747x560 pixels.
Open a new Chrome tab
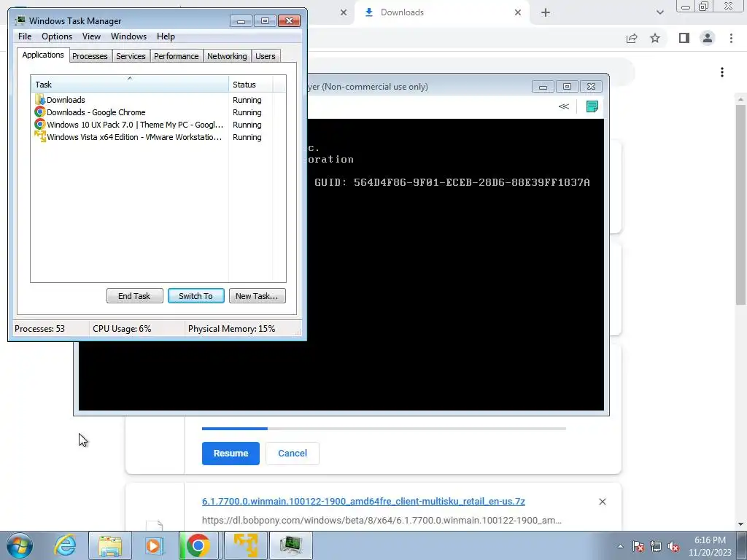(546, 13)
